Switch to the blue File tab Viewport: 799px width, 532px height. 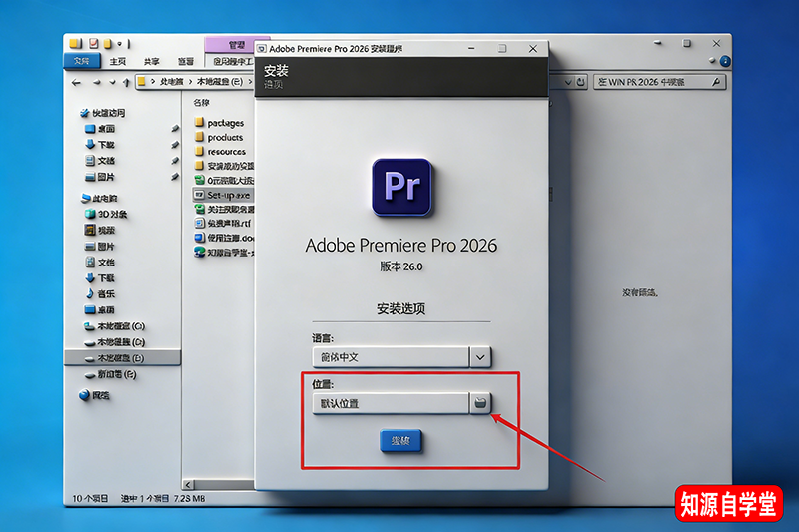tap(81, 61)
